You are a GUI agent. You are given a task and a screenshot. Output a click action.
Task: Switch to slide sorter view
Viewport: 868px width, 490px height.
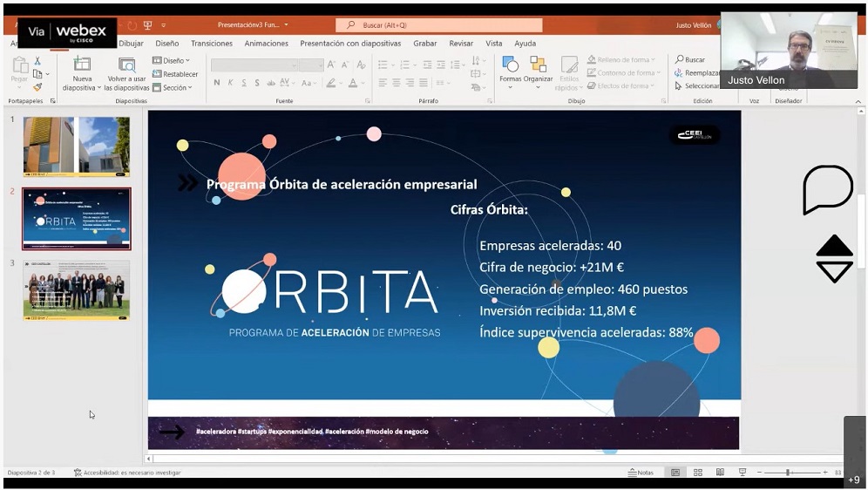pyautogui.click(x=698, y=473)
